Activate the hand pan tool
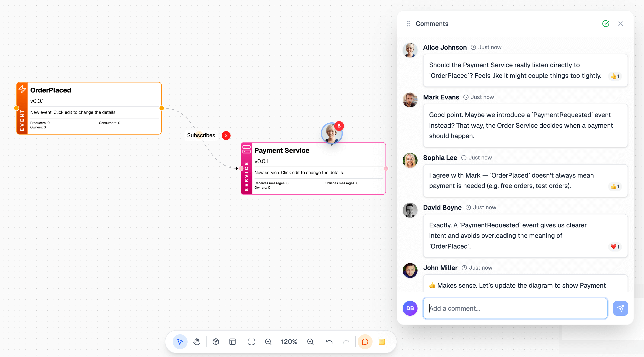The width and height of the screenshot is (644, 357). tap(197, 341)
